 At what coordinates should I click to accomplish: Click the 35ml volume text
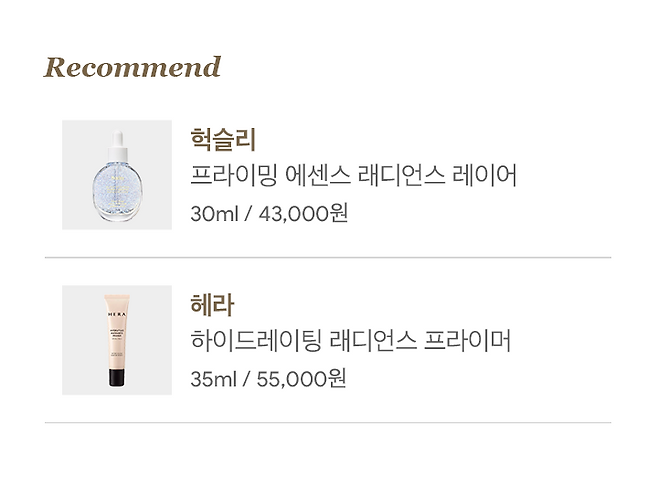pos(214,379)
